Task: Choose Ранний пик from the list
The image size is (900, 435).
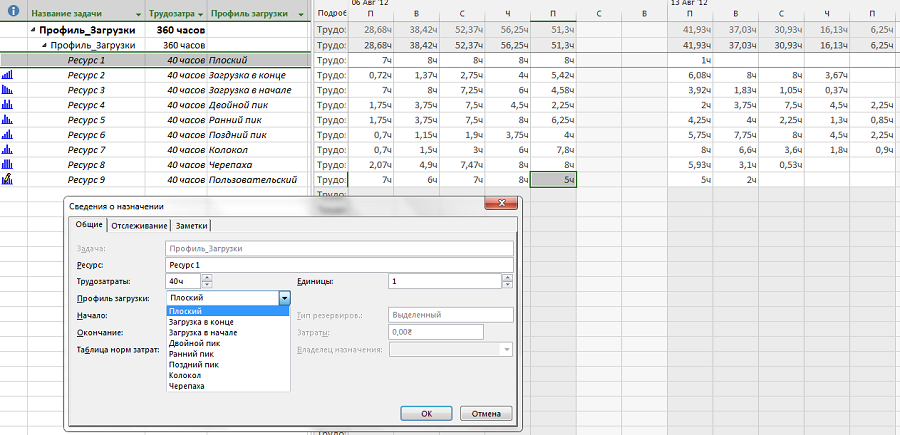Action: tap(228, 354)
